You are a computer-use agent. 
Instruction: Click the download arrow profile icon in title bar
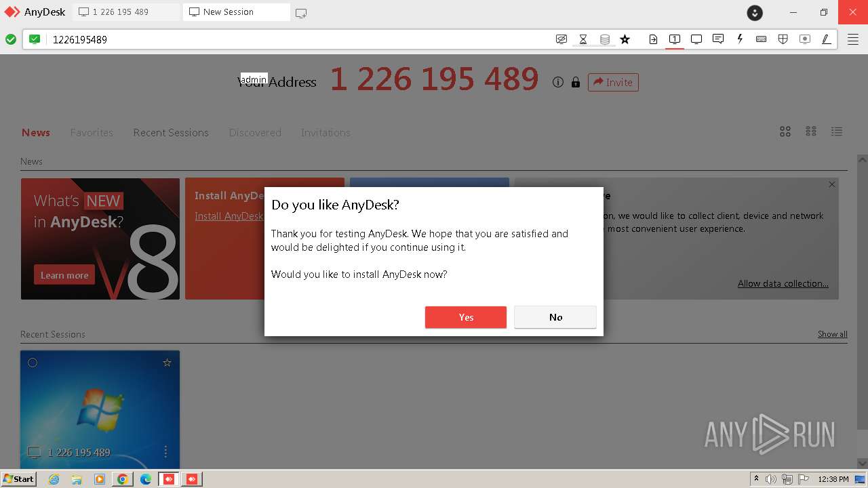[755, 12]
